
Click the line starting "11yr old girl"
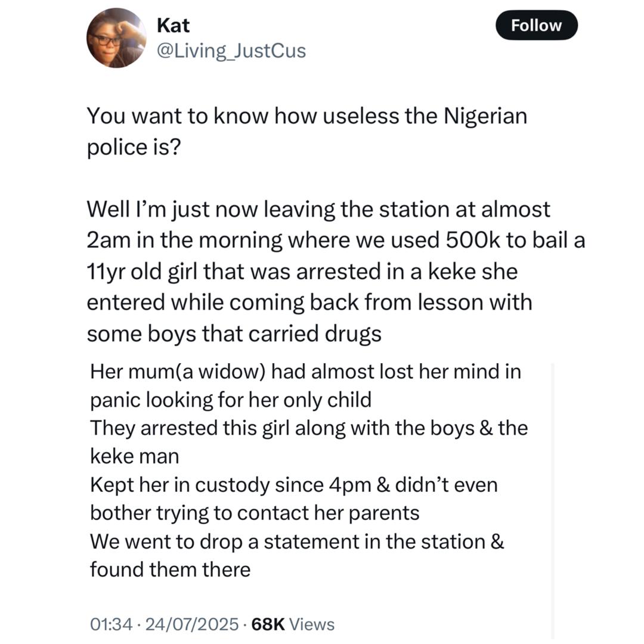[302, 271]
